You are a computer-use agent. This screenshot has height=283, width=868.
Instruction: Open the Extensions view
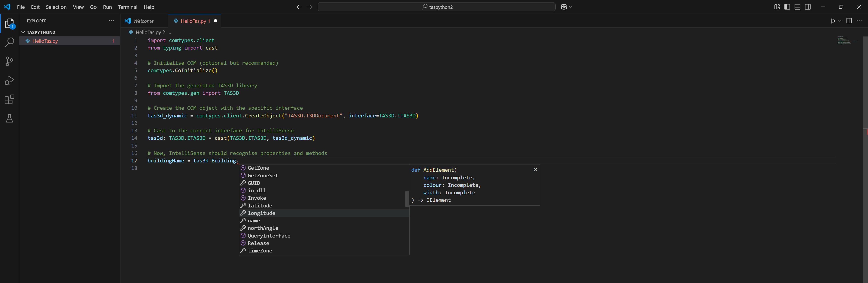9,100
